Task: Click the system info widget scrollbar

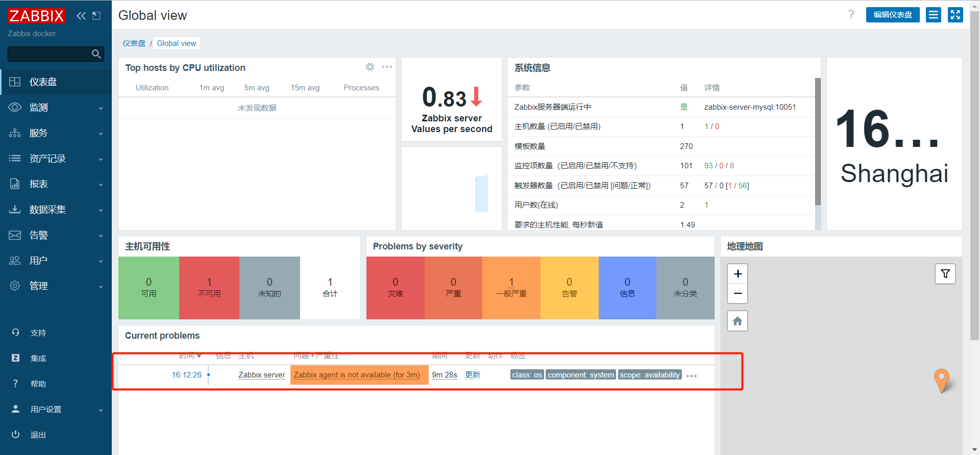Action: (x=818, y=142)
